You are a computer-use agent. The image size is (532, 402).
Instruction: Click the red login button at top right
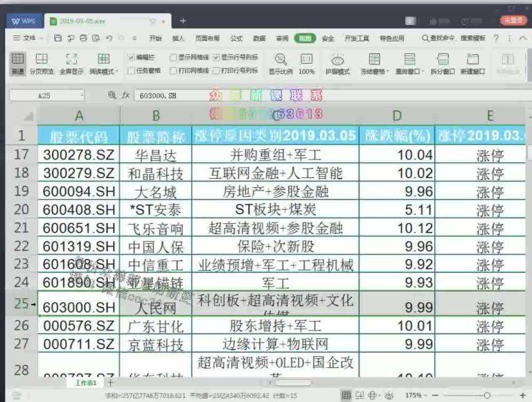click(x=513, y=20)
